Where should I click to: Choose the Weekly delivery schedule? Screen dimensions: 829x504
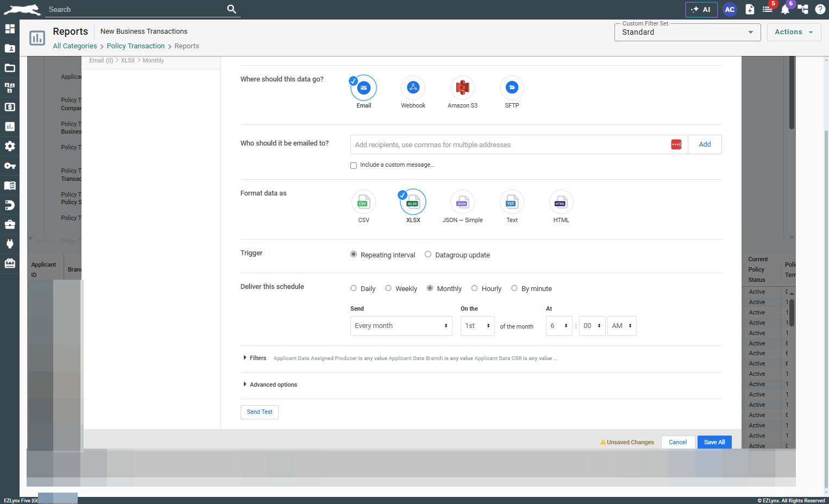point(388,288)
